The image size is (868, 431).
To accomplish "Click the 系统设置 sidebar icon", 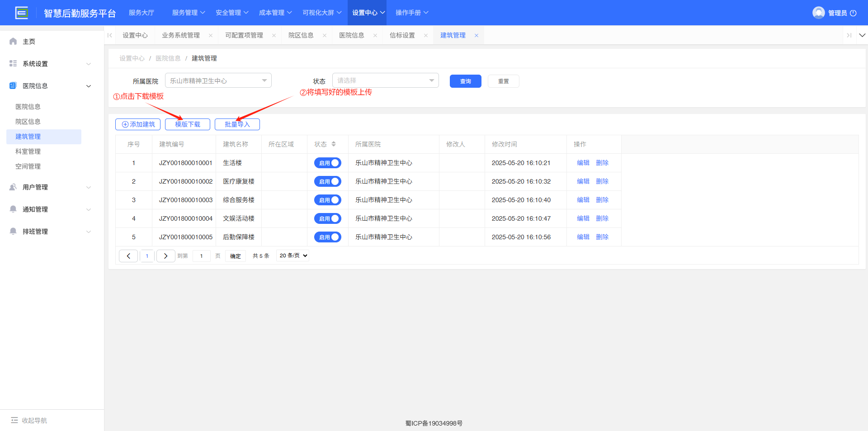I will (13, 63).
